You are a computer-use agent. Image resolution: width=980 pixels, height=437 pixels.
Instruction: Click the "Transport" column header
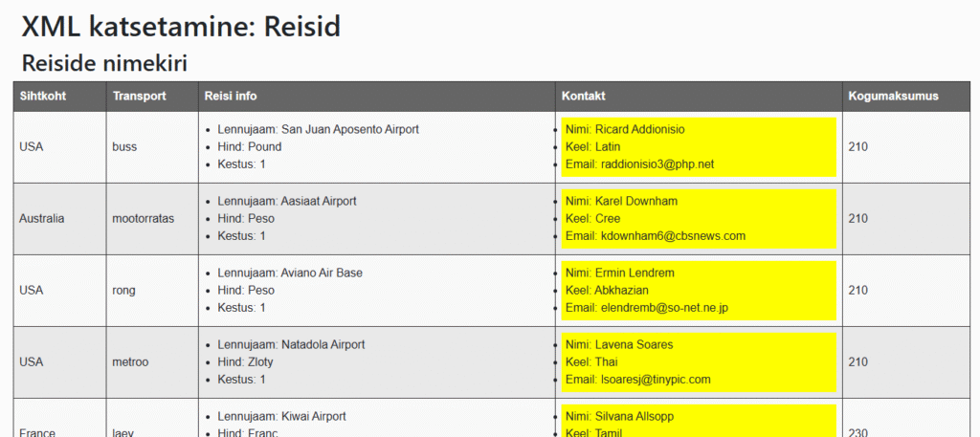139,96
